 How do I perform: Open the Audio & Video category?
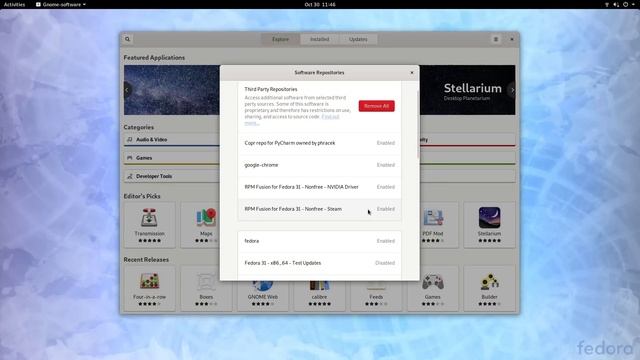(x=171, y=140)
